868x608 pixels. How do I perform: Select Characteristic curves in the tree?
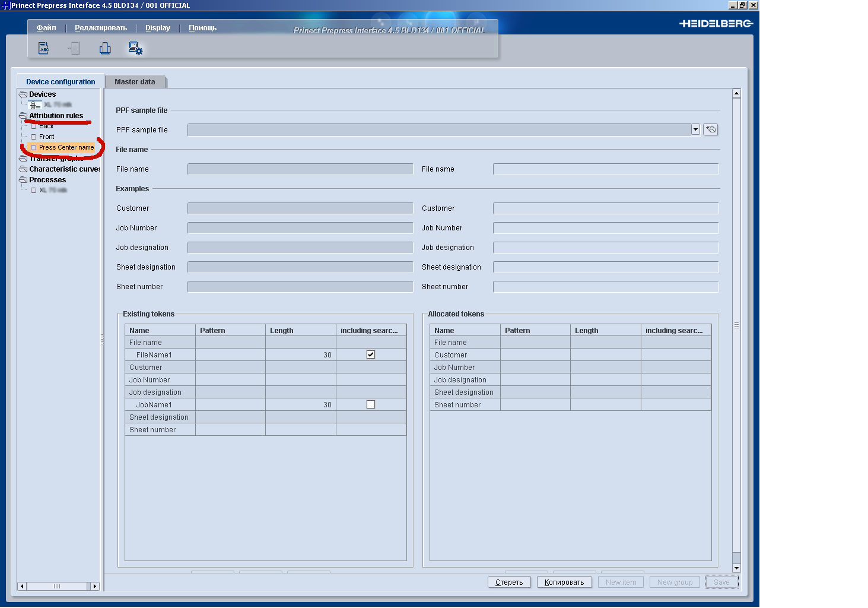click(x=65, y=169)
